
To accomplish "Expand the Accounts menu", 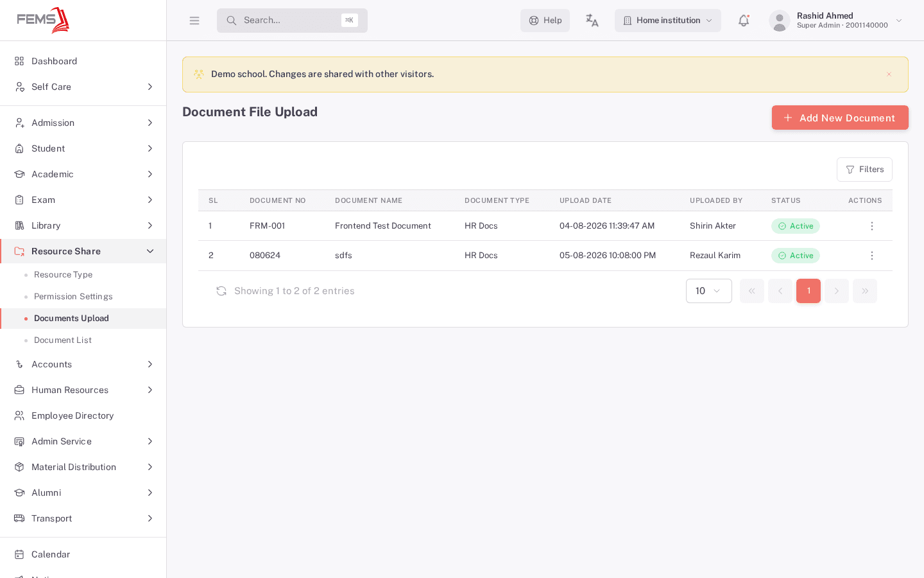I will pyautogui.click(x=83, y=364).
